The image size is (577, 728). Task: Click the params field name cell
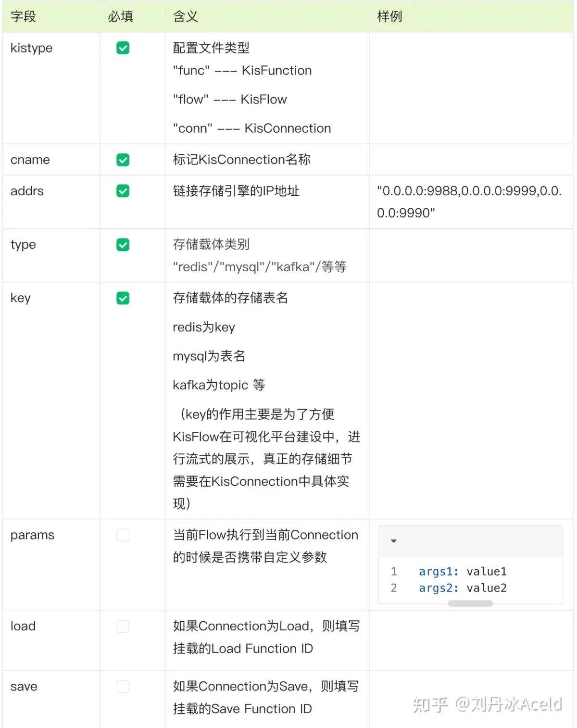tap(32, 535)
